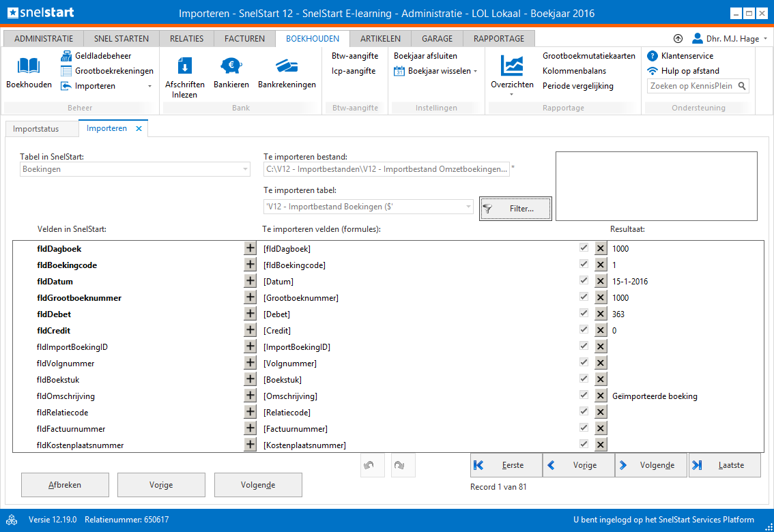Click Boekjaar afsluiten
The image size is (774, 532).
(425, 56)
